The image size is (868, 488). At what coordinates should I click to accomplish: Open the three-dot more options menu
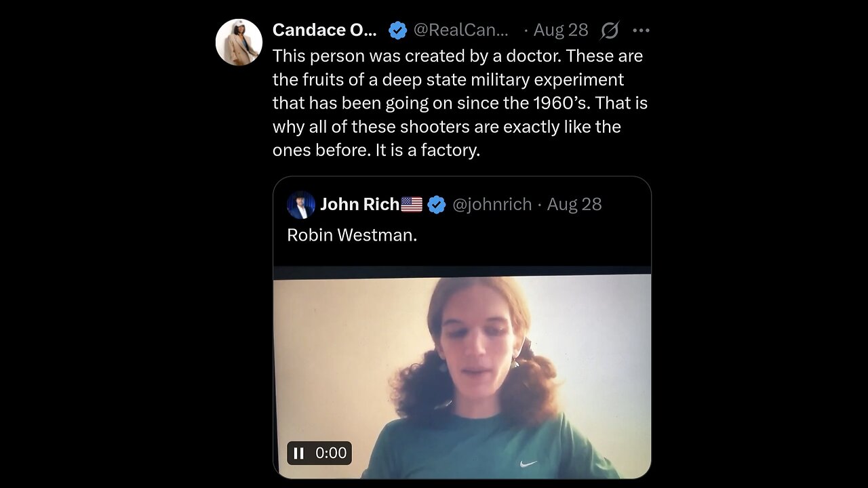[641, 30]
